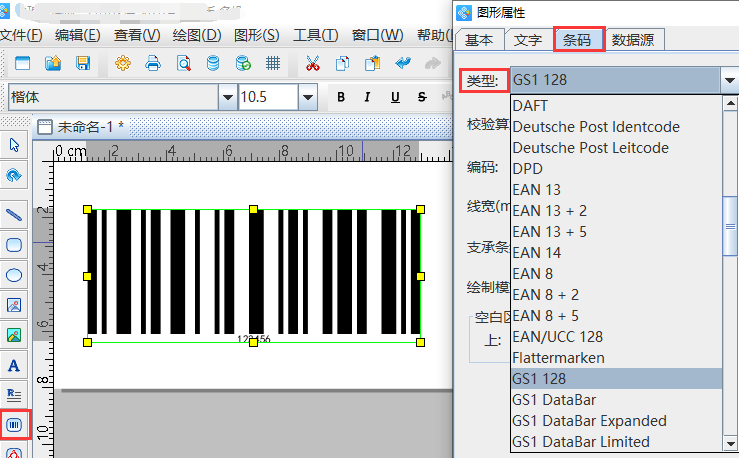Select the 未命名-1 document tab
This screenshot has height=458, width=739.
point(80,127)
